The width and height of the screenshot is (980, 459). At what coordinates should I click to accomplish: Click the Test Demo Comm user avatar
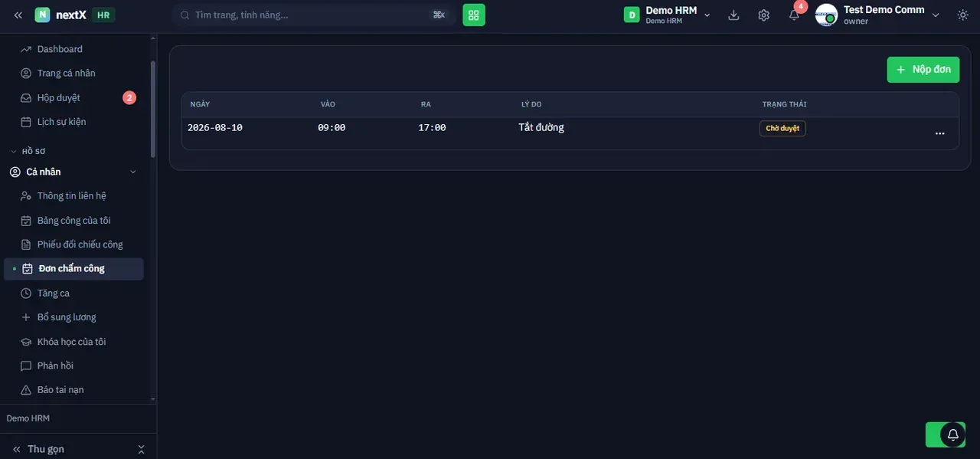[x=826, y=15]
